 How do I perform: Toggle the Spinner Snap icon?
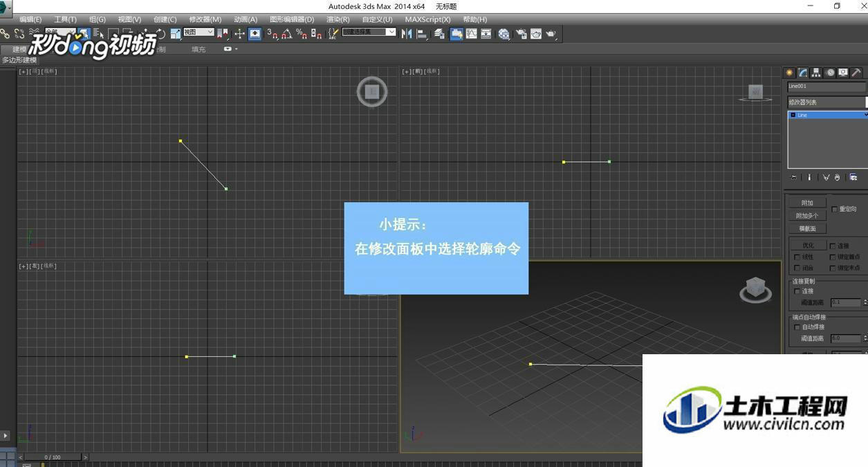[x=316, y=33]
